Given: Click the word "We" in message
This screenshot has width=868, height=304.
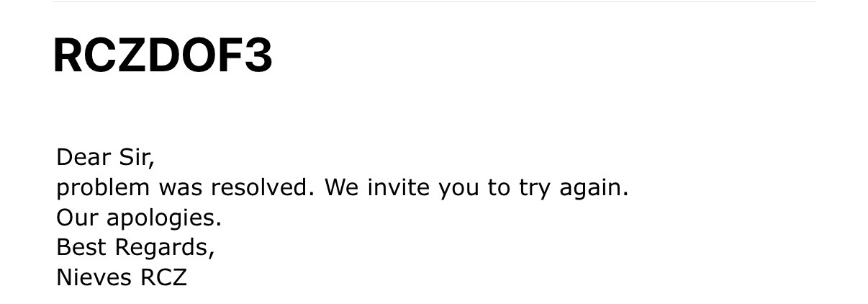Looking at the screenshot, I should tap(342, 188).
